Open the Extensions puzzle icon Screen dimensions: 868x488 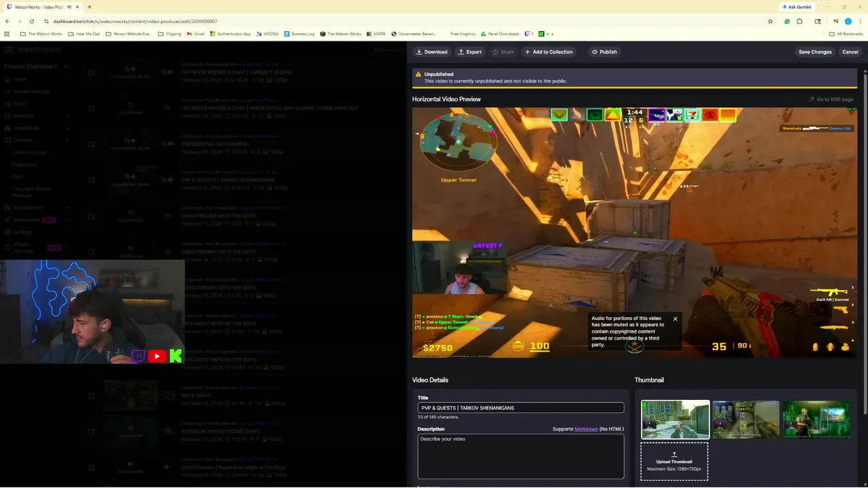pos(800,21)
